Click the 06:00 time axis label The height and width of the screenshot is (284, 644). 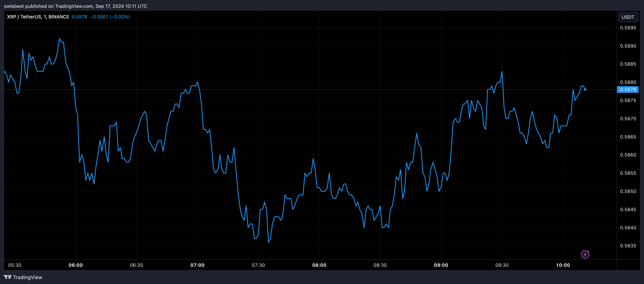point(75,265)
